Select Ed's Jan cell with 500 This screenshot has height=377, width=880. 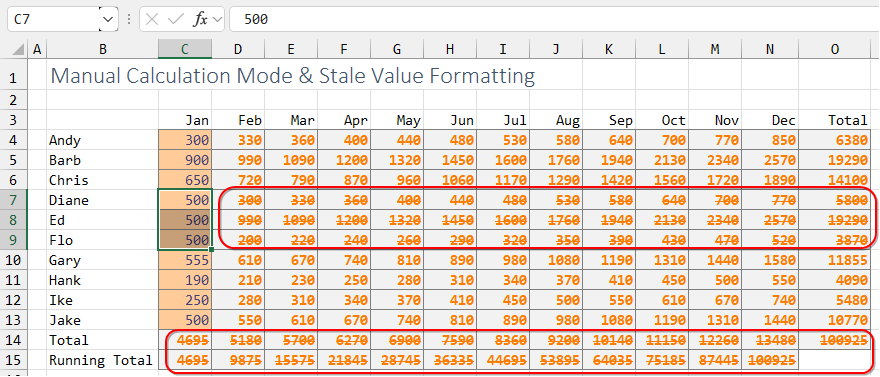185,220
